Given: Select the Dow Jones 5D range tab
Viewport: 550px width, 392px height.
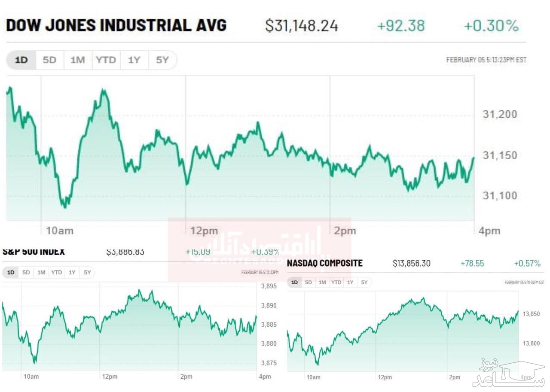Looking at the screenshot, I should (x=49, y=60).
